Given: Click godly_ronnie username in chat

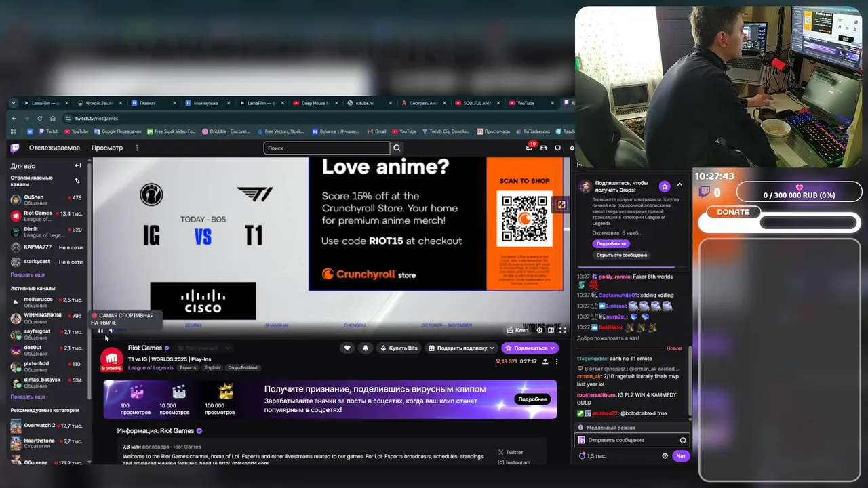Looking at the screenshot, I should pyautogui.click(x=614, y=277).
